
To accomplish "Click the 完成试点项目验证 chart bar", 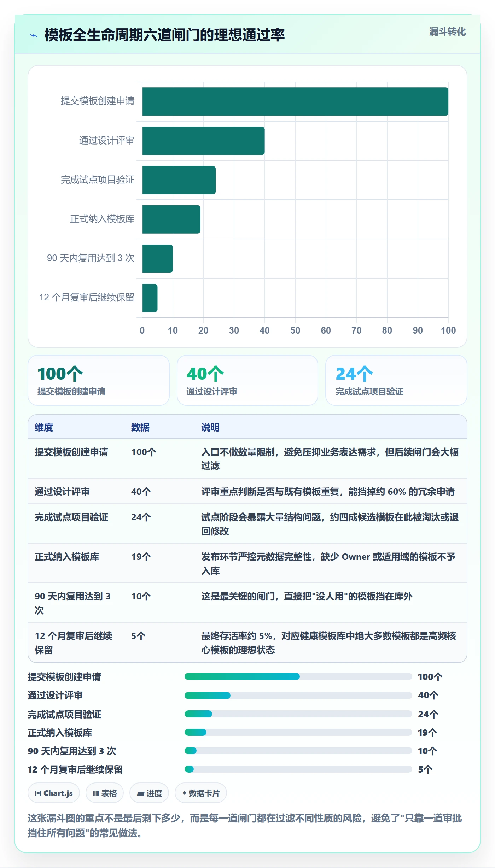I will (x=179, y=180).
